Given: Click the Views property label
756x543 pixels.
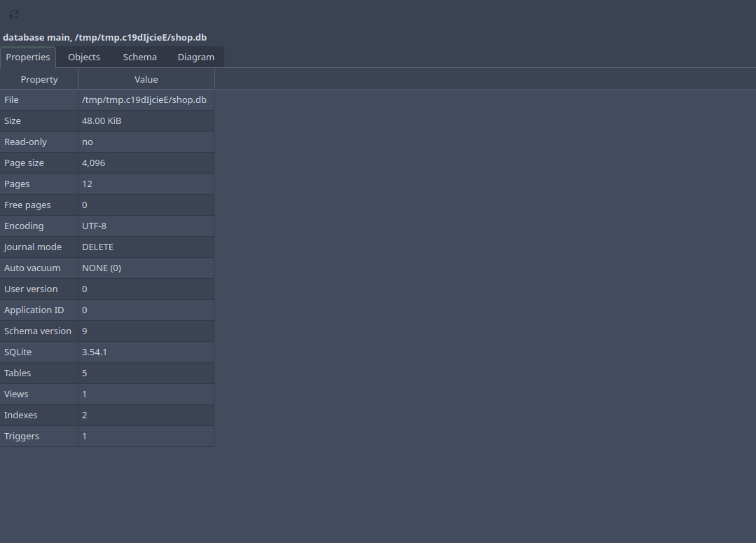Looking at the screenshot, I should 39,394.
